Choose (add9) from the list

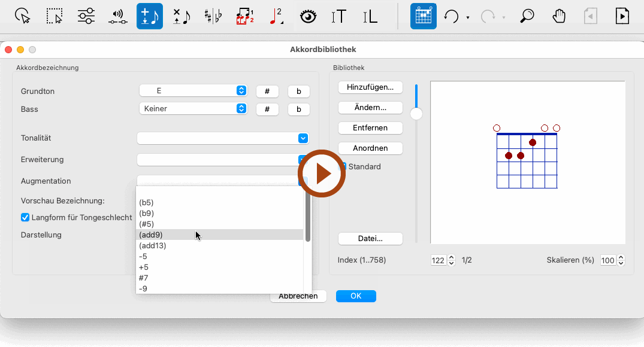[153, 235]
